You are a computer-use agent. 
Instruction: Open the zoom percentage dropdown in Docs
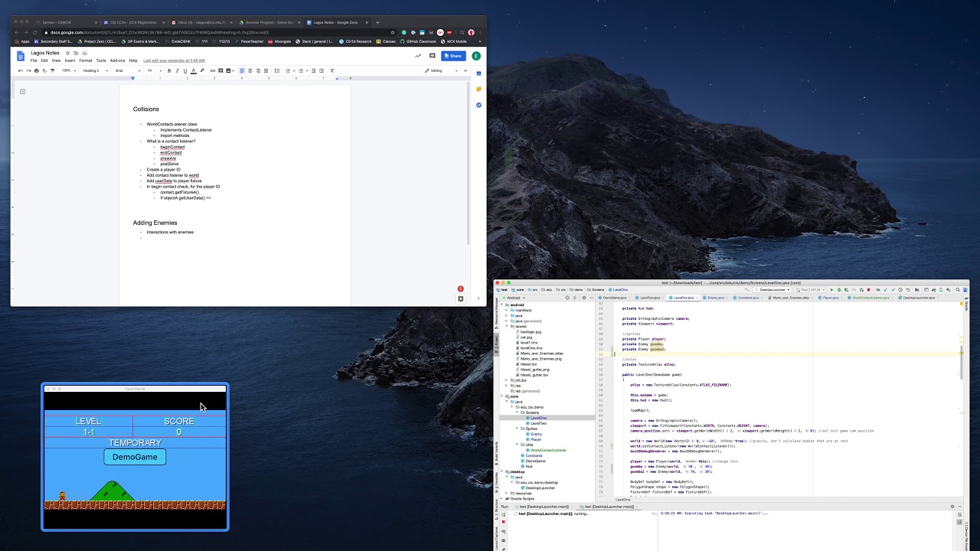point(68,70)
